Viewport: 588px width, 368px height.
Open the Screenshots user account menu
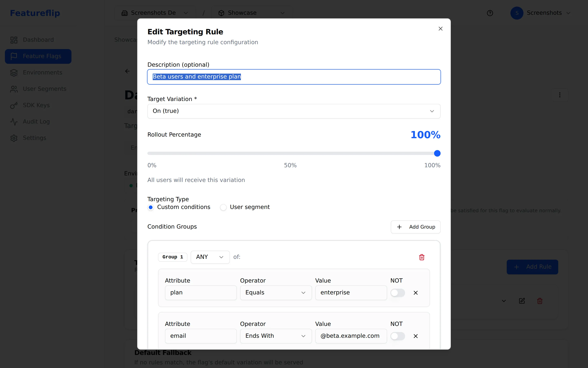tap(540, 13)
